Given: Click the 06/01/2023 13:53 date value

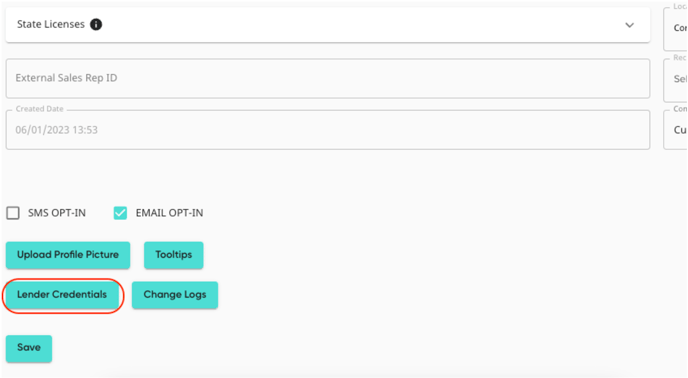Looking at the screenshot, I should coord(57,130).
